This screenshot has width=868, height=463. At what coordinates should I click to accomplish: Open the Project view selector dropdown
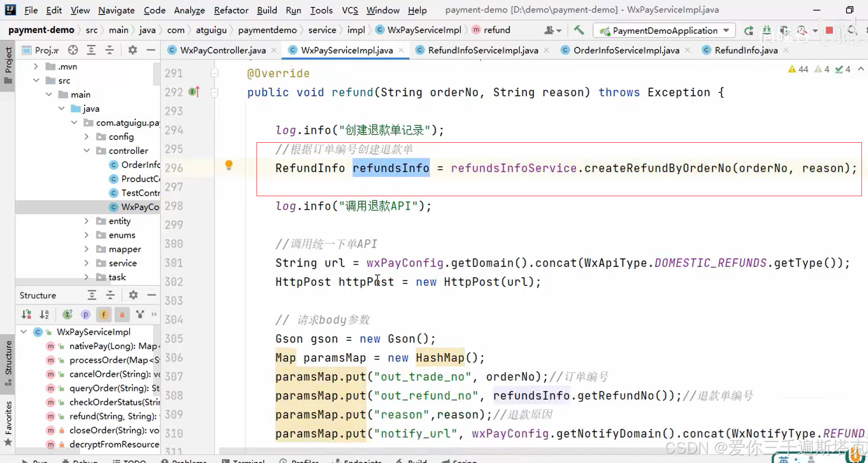[x=41, y=50]
